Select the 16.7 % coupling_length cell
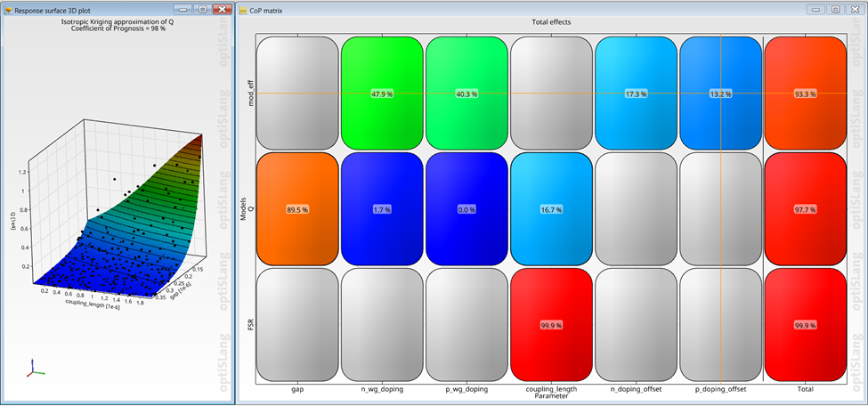The width and height of the screenshot is (868, 406). click(551, 209)
